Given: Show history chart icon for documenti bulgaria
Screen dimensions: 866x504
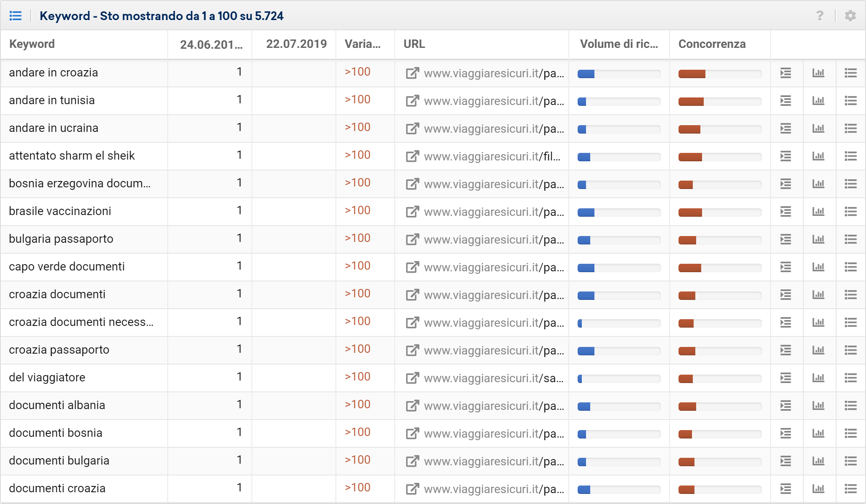Looking at the screenshot, I should tap(818, 461).
